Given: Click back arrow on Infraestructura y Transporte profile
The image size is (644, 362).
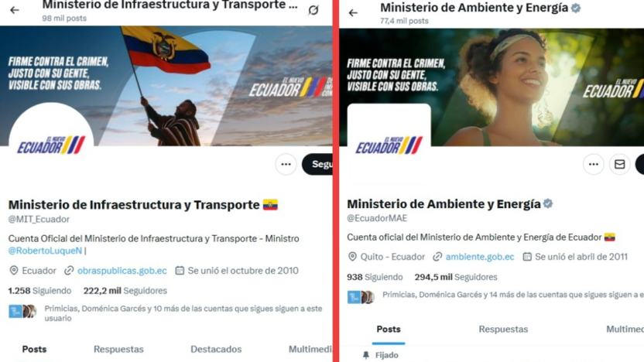Looking at the screenshot, I should pos(15,10).
